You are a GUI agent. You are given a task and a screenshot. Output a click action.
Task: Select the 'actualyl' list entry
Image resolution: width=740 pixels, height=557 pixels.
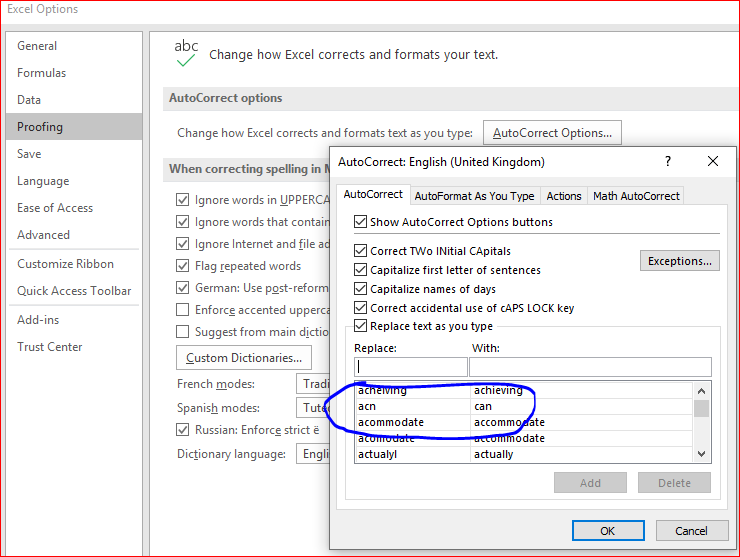click(523, 454)
